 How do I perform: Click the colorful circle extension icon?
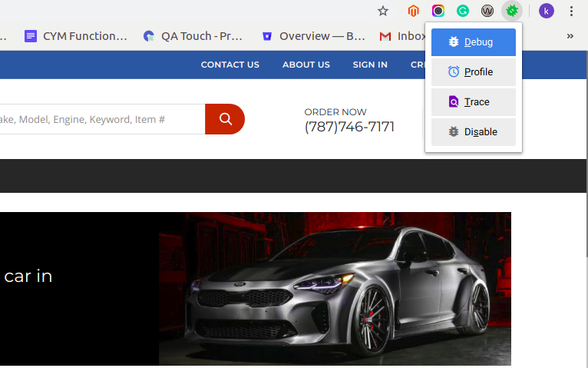pos(438,11)
